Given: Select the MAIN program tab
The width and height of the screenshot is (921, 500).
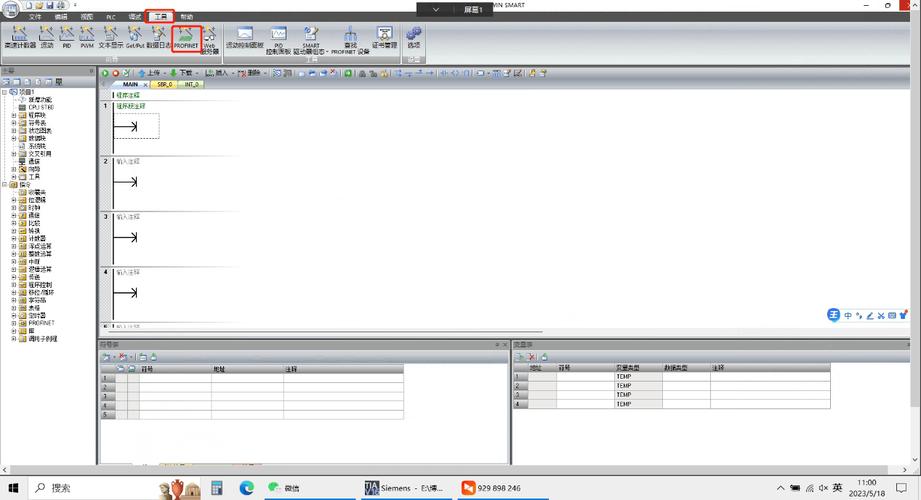Looking at the screenshot, I should (130, 85).
